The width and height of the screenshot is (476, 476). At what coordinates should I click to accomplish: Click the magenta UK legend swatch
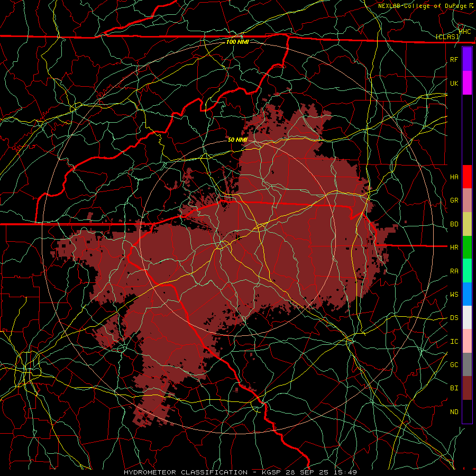point(467,83)
